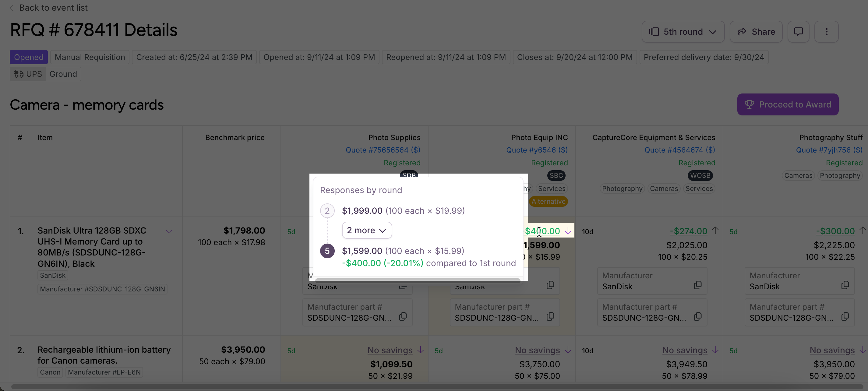The height and width of the screenshot is (391, 868).
Task: Share this RFQ
Action: point(756,32)
